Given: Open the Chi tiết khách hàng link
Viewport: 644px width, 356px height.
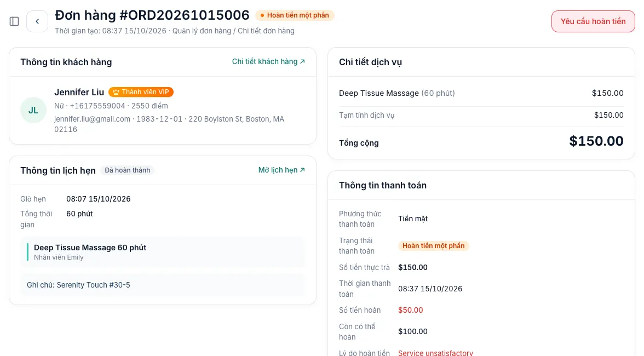Looking at the screenshot, I should point(268,61).
